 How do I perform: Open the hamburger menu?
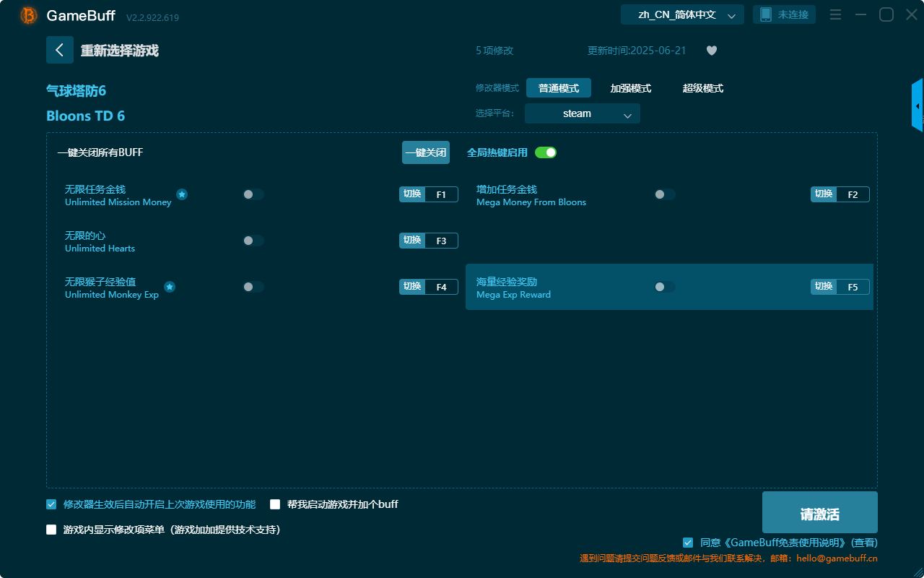[x=835, y=14]
